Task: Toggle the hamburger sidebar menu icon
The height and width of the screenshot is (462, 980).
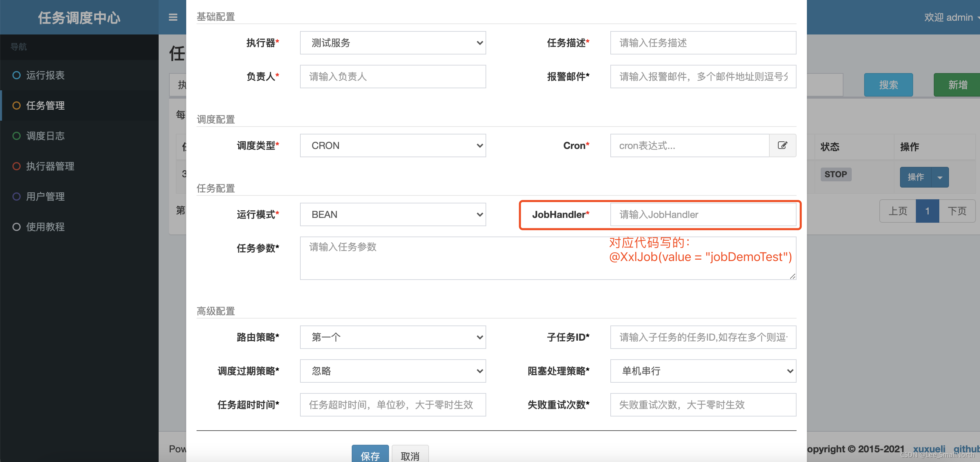Action: click(173, 18)
